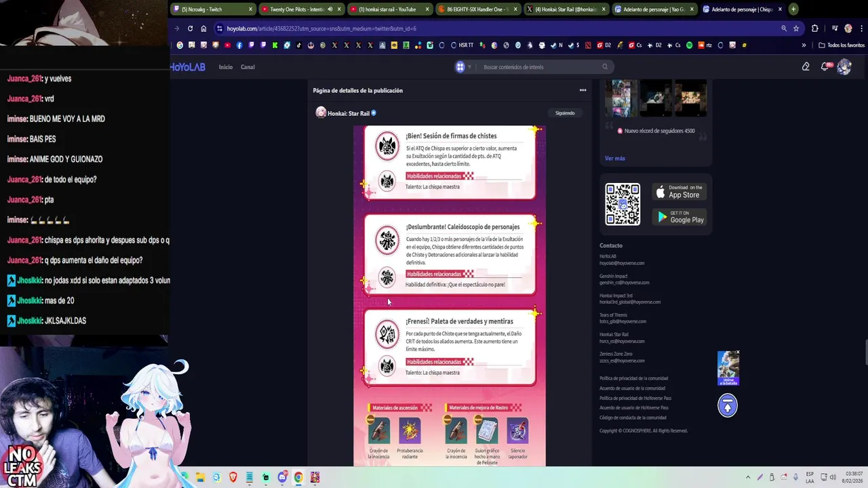Screen dimensions: 868x488
Task: Click Ver más in the sidebar
Action: point(615,158)
